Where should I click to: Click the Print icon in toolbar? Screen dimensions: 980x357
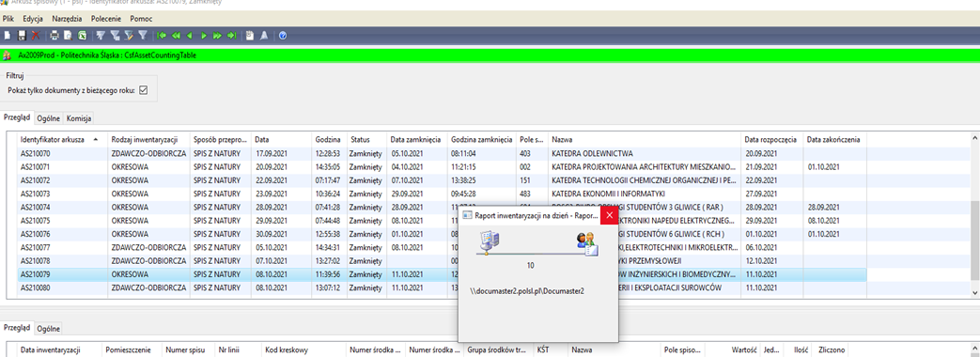54,36
